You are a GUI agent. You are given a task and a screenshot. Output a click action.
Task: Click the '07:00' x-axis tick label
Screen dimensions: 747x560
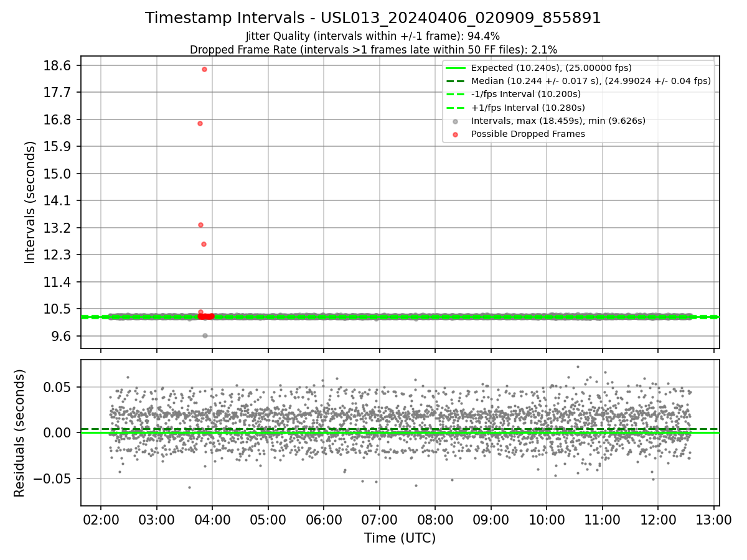pyautogui.click(x=380, y=520)
